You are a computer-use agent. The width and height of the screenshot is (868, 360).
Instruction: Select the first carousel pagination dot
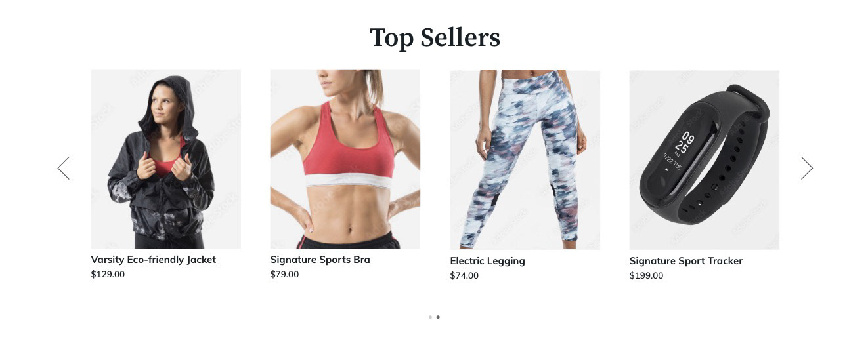[430, 317]
